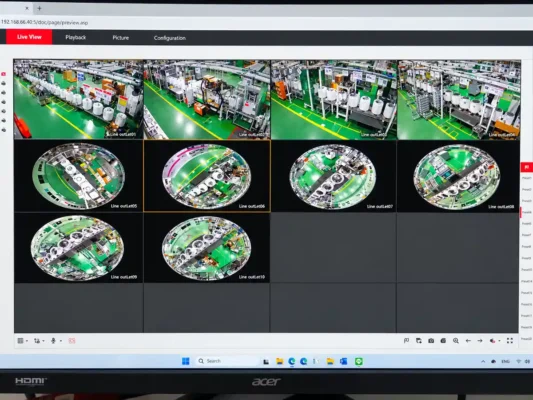Select the Line outLet01 camera feed
The image size is (533, 400).
click(78, 99)
